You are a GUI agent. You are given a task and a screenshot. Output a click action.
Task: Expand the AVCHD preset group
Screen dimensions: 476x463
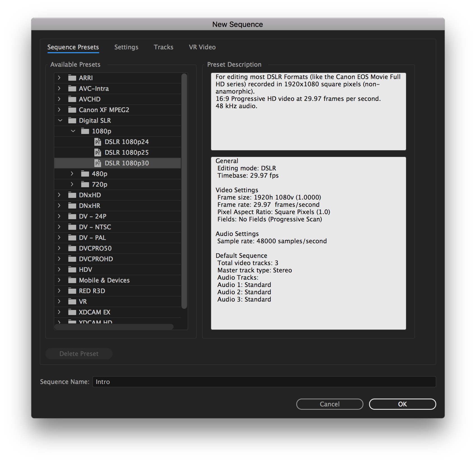[x=59, y=99]
